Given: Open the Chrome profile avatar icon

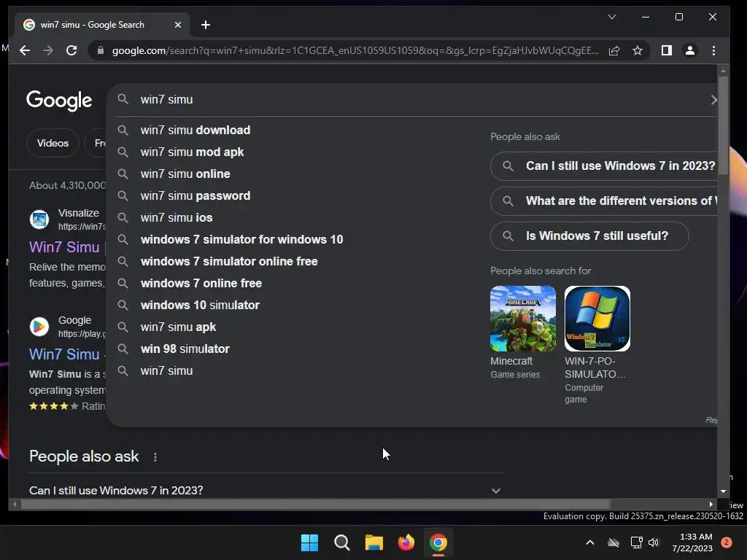Looking at the screenshot, I should click(690, 50).
